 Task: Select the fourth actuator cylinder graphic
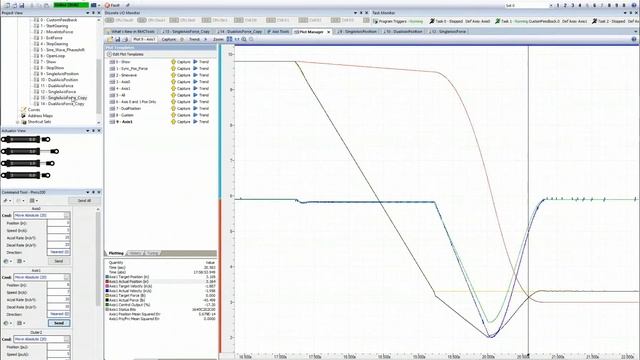pos(25,175)
